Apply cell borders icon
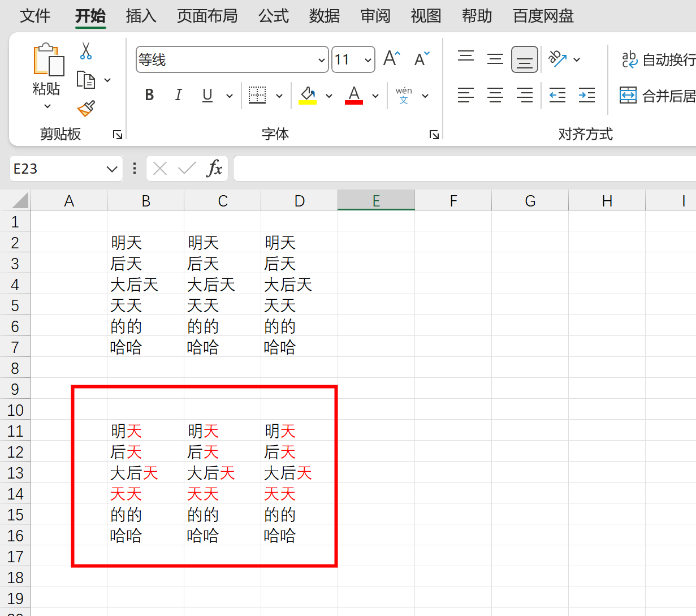Image resolution: width=696 pixels, height=616 pixels. point(257,95)
